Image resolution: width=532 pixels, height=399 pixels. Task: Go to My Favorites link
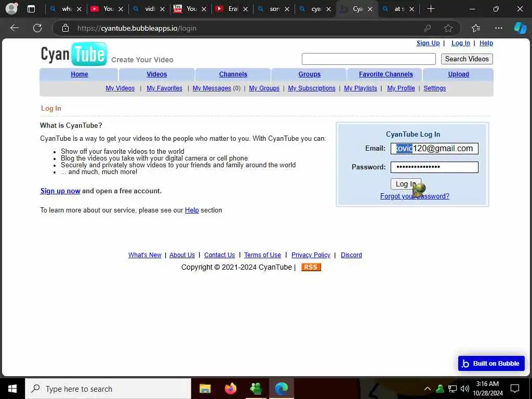(164, 88)
